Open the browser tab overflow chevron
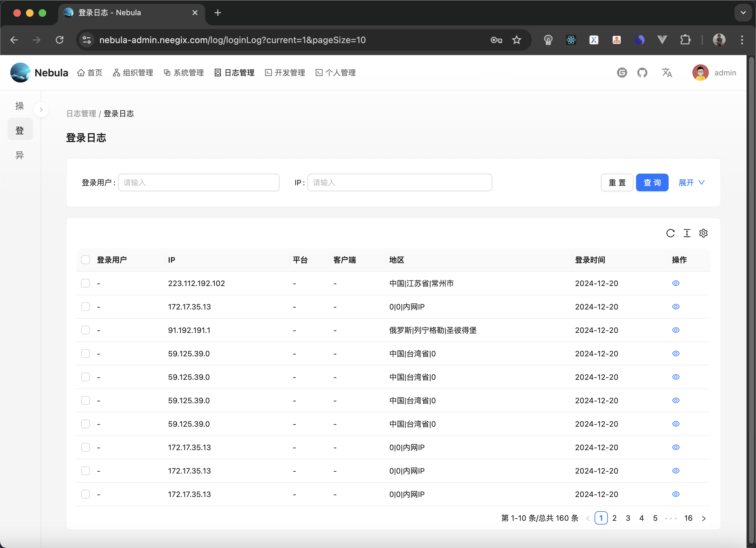The height and width of the screenshot is (548, 756). tap(743, 12)
